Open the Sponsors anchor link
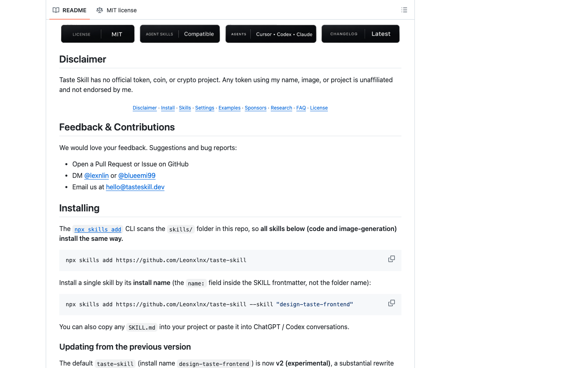The height and width of the screenshot is (368, 588). coord(256,108)
